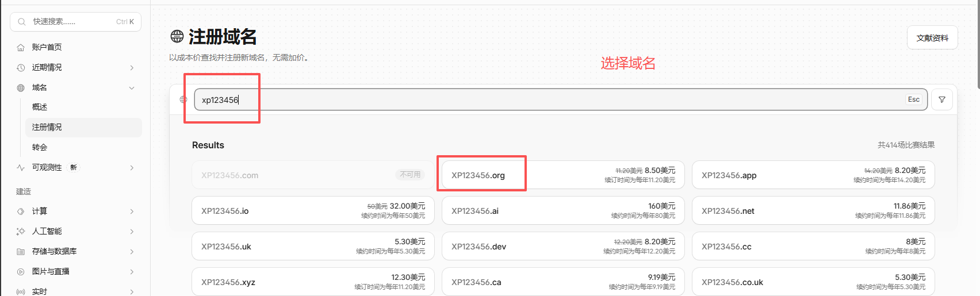Click the 9.19美元 price for .ca
The image size is (980, 296).
point(661,277)
